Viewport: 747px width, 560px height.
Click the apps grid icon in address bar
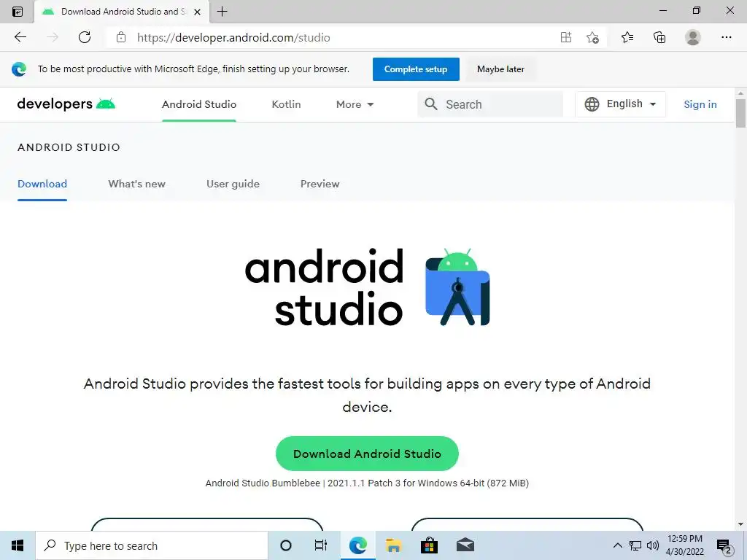pos(566,37)
